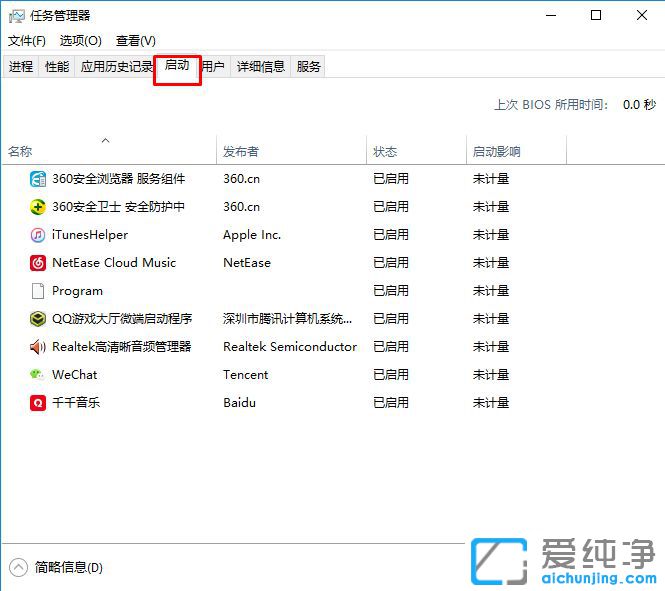Select the iTunesHelper entry name
This screenshot has width=665, height=591.
pos(90,235)
